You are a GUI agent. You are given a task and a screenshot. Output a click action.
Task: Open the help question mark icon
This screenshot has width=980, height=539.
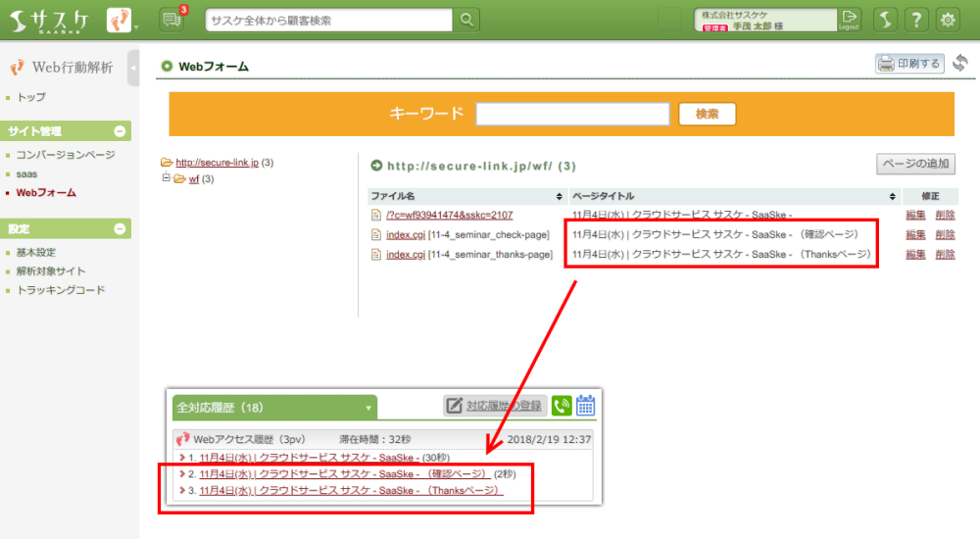916,20
